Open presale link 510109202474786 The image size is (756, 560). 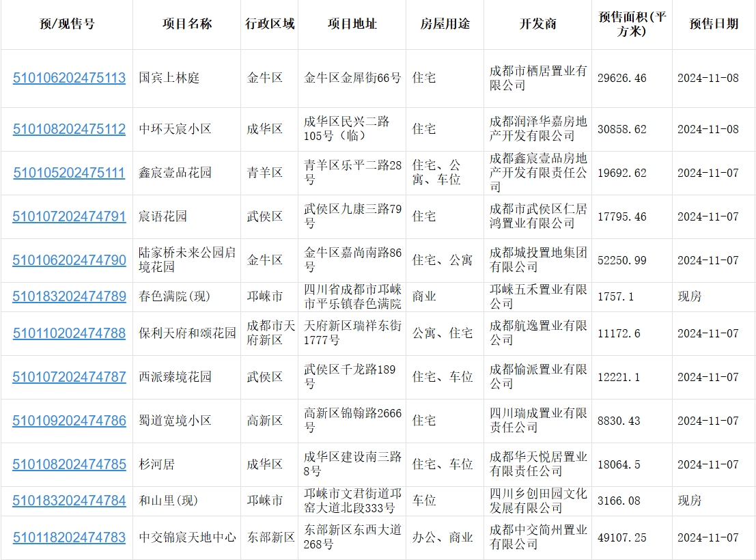(69, 421)
